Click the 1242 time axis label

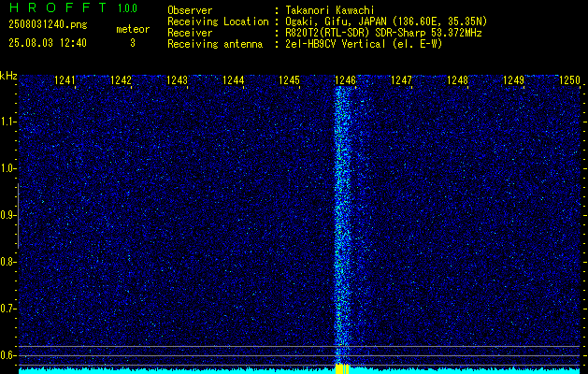(x=121, y=80)
